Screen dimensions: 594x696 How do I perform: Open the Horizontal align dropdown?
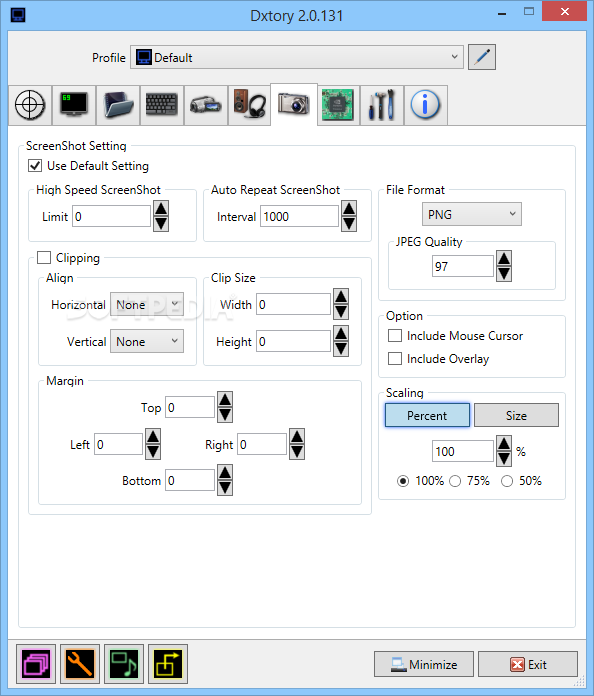coord(147,304)
